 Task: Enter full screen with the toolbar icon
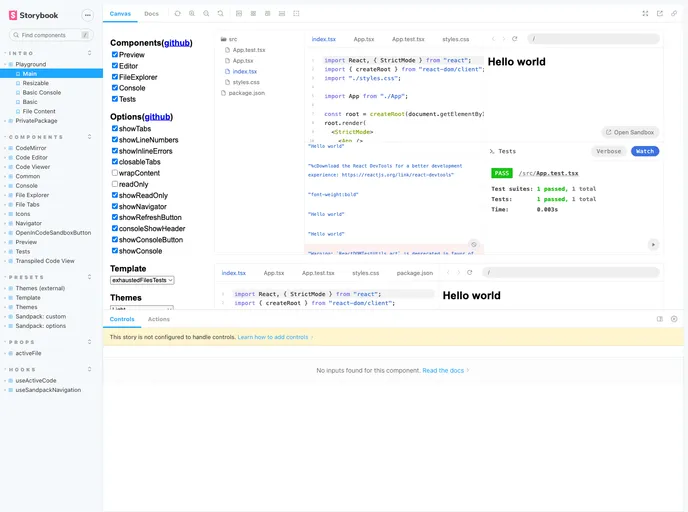coord(645,14)
